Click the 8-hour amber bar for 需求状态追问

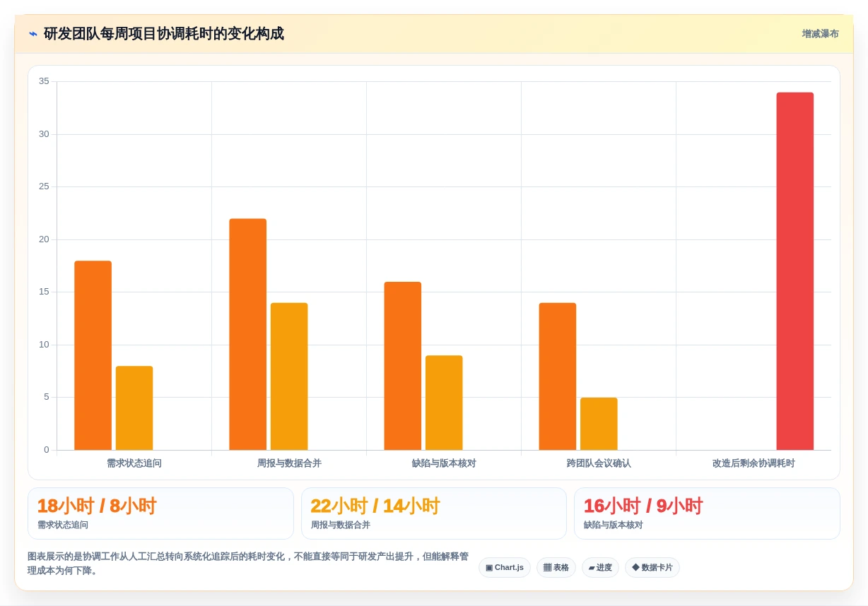(134, 408)
